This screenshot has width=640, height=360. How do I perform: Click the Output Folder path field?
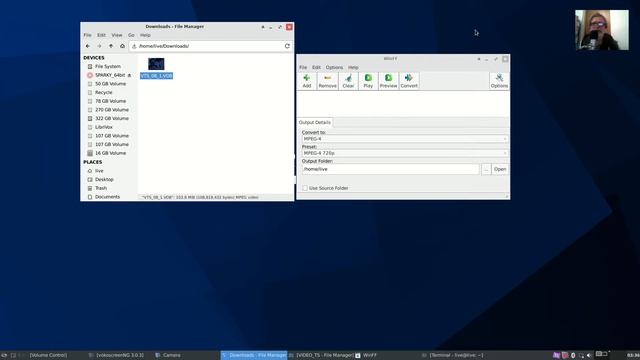(391, 169)
